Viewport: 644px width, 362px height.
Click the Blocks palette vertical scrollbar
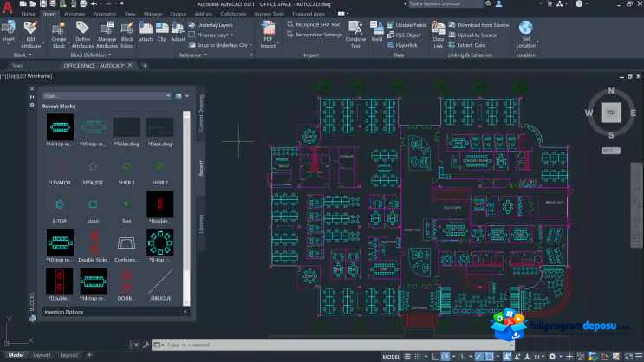click(x=186, y=208)
